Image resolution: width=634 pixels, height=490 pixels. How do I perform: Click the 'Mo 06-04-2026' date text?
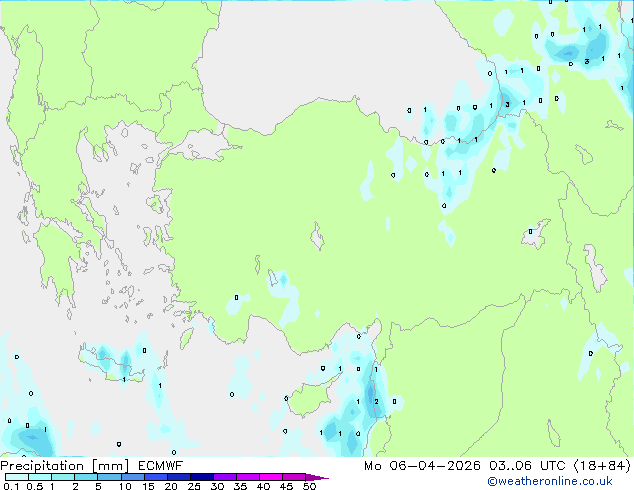(x=422, y=466)
